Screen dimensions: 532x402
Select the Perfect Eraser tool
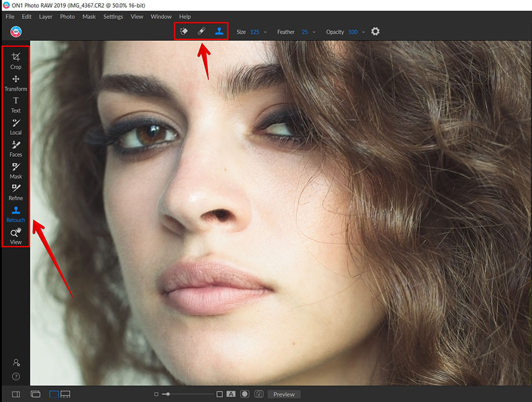183,32
